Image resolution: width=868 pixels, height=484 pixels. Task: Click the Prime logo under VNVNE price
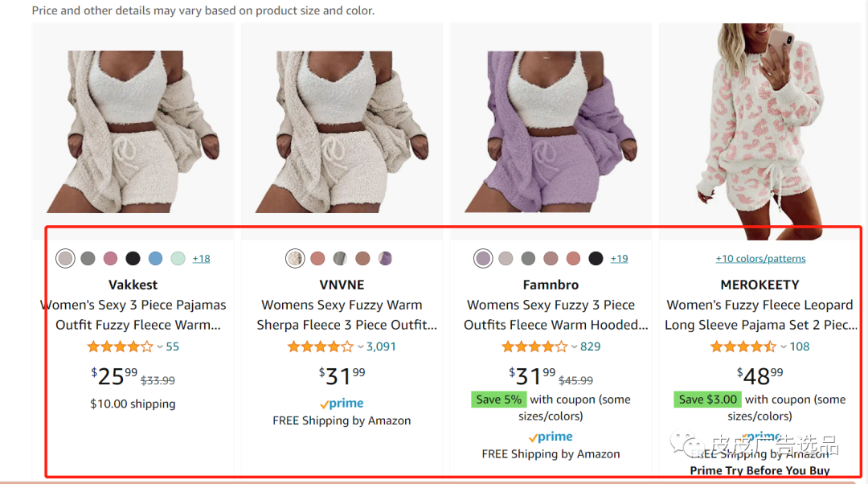pos(342,404)
